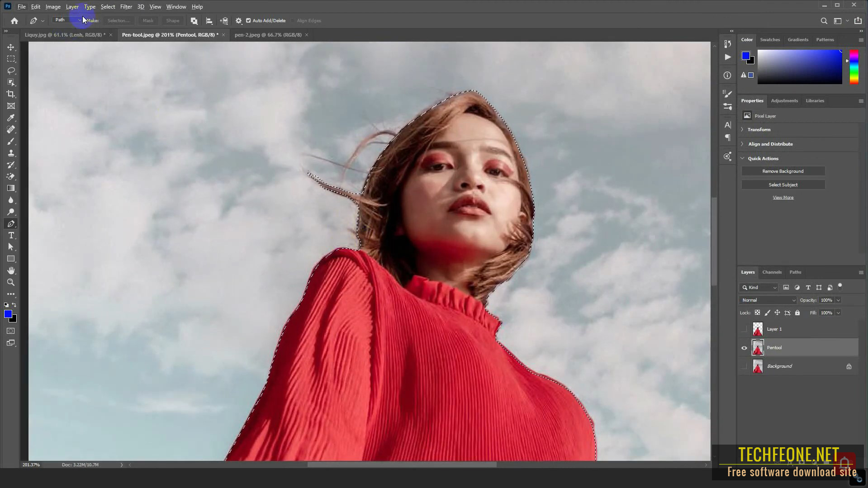Click the Remove Background button
Viewport: 868px width, 488px height.
pyautogui.click(x=783, y=171)
